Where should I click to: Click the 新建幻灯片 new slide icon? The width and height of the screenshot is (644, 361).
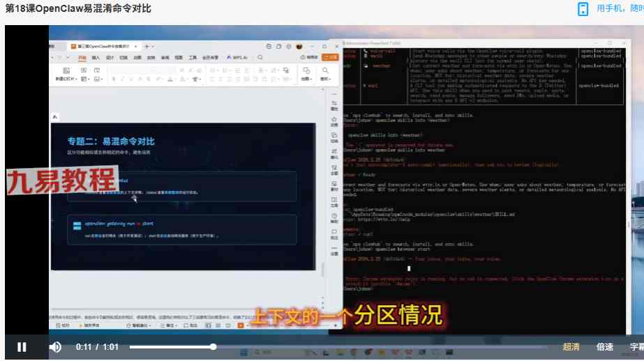tap(66, 71)
